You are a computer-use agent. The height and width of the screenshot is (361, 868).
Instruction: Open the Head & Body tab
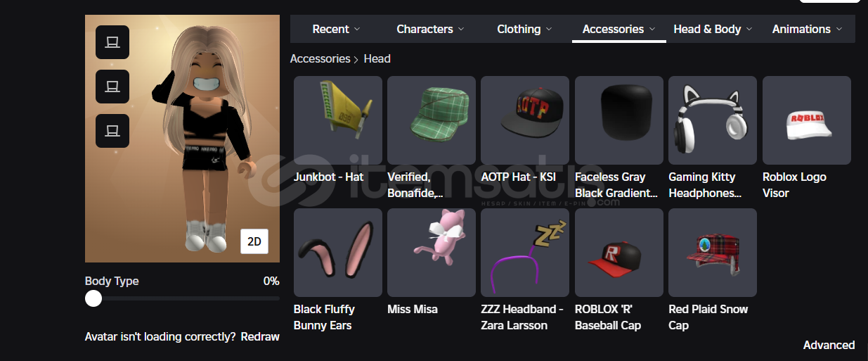pyautogui.click(x=713, y=29)
